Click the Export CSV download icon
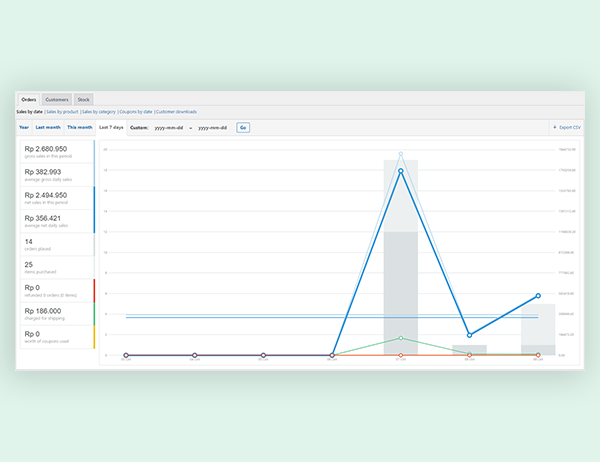 (x=554, y=128)
